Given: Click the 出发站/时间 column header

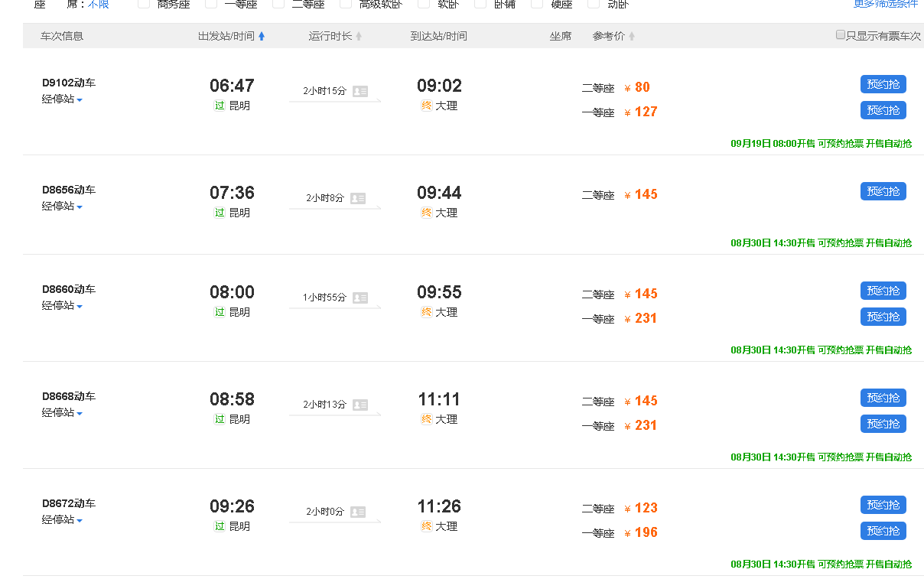Looking at the screenshot, I should point(226,36).
